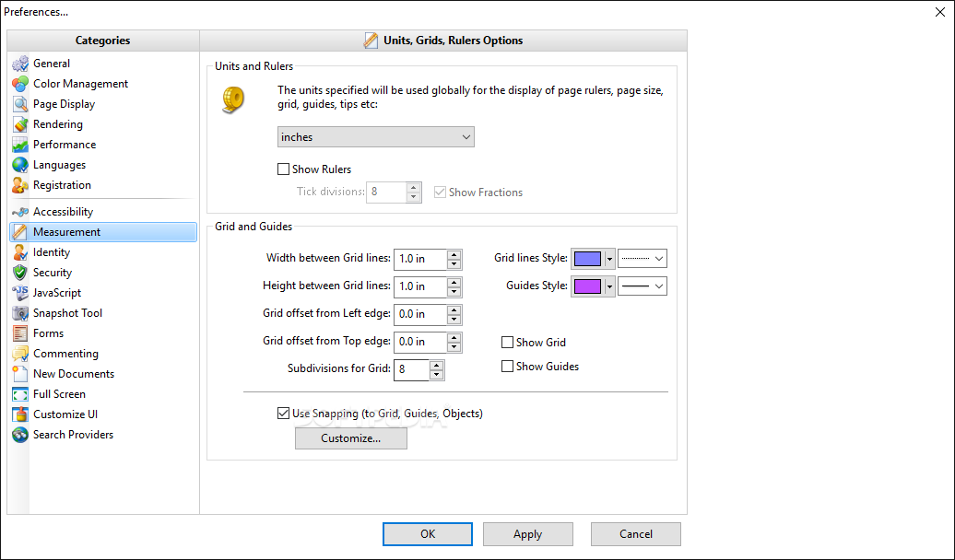Click the Commenting speech bubble icon
Screen dimensions: 955x560
coord(20,354)
